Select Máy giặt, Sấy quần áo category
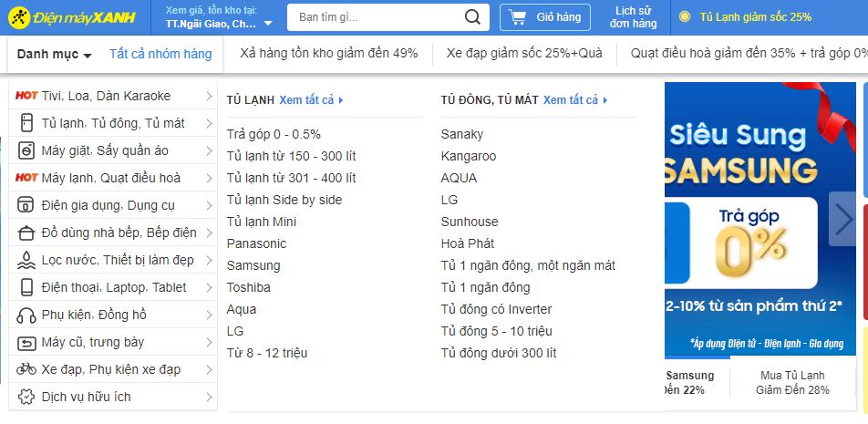Viewport: 868px width, 424px height. point(113,150)
